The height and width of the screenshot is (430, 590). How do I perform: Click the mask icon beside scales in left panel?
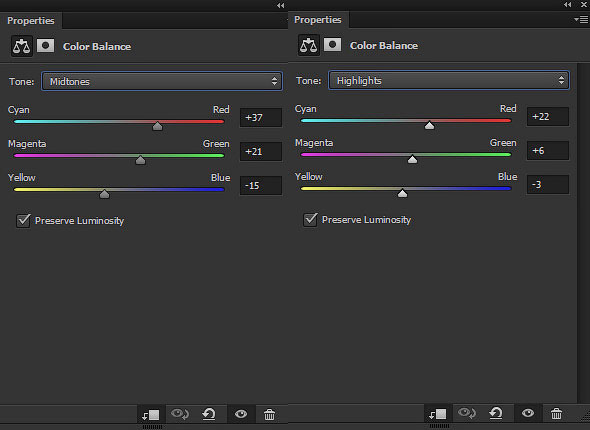[45, 46]
